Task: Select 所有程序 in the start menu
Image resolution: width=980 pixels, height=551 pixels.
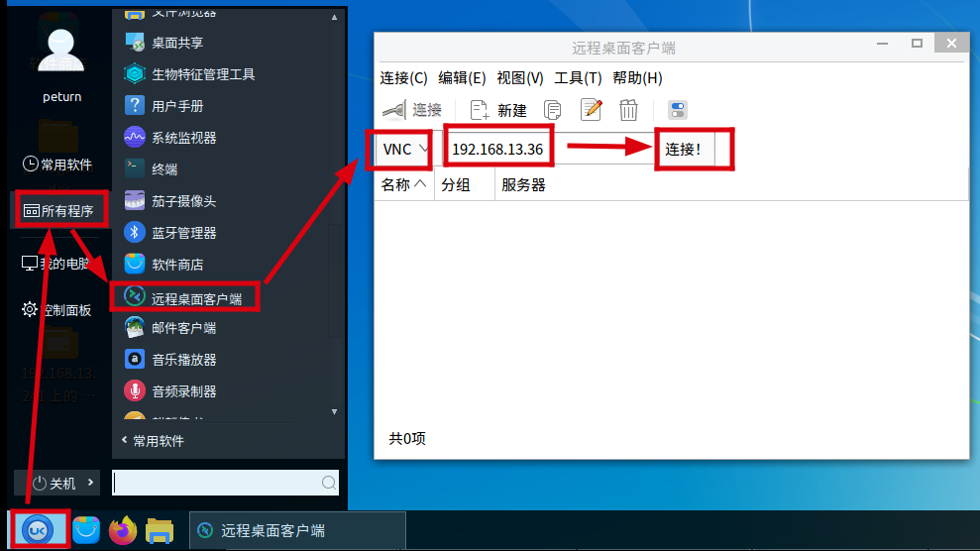Action: [60, 210]
